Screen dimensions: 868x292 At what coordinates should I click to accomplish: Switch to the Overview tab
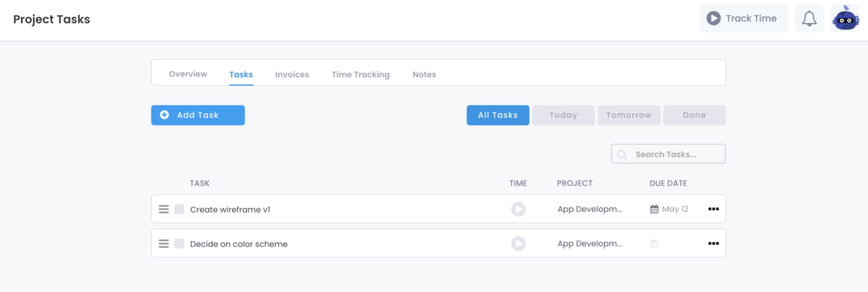[x=188, y=74]
